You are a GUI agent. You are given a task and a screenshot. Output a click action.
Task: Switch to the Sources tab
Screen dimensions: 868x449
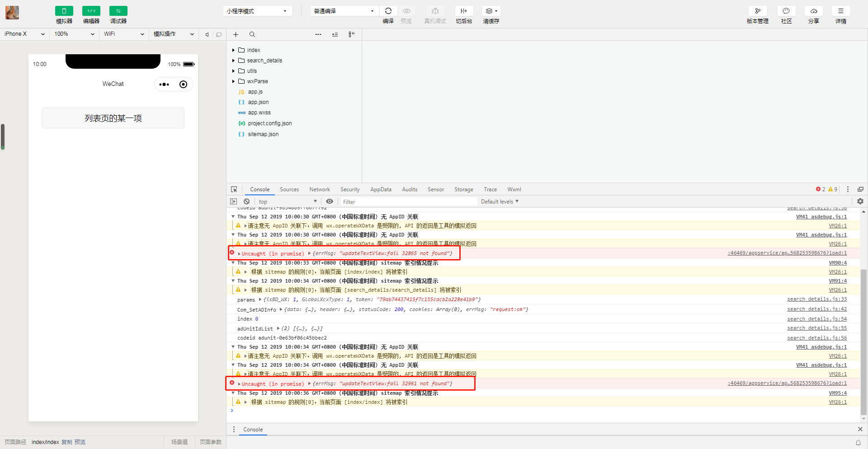click(x=289, y=189)
